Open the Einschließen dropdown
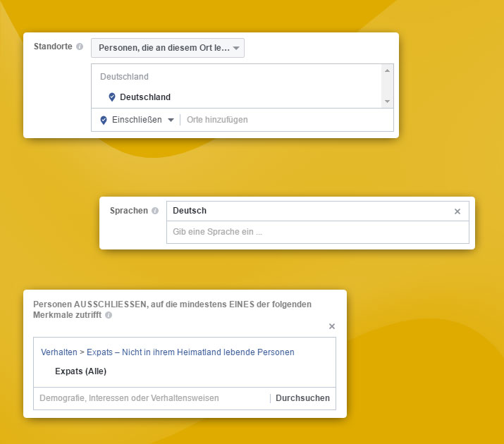Screen dimensions: 504x444 142,120
